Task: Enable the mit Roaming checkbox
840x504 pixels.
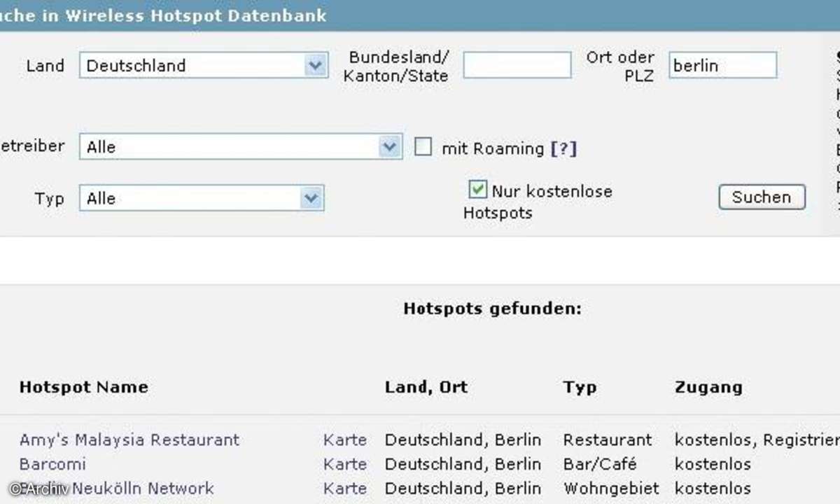Action: pos(423,147)
